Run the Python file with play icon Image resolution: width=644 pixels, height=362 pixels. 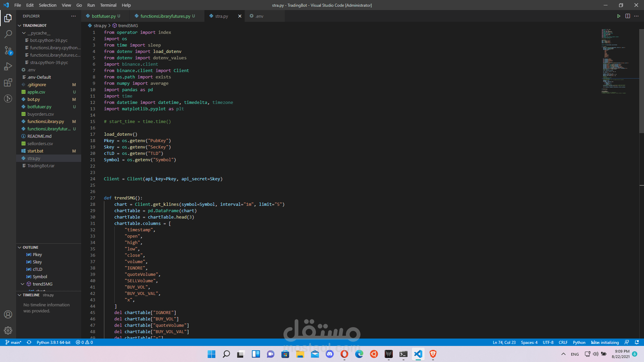[619, 16]
